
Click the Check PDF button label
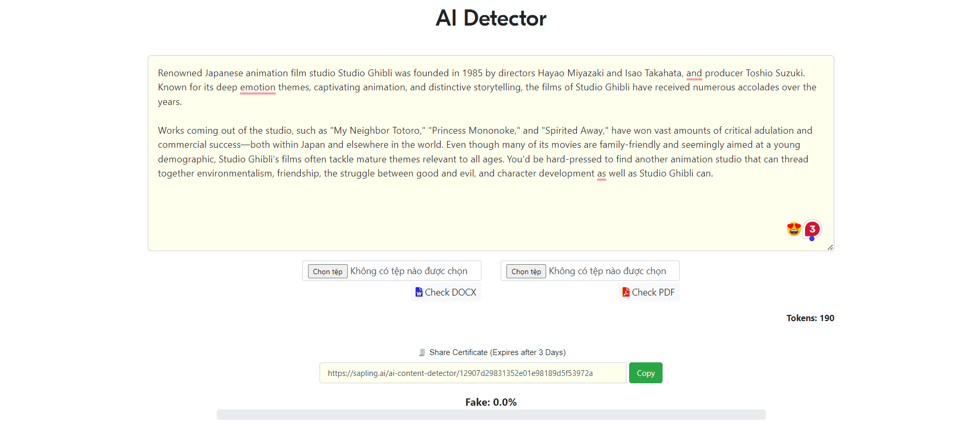[653, 292]
